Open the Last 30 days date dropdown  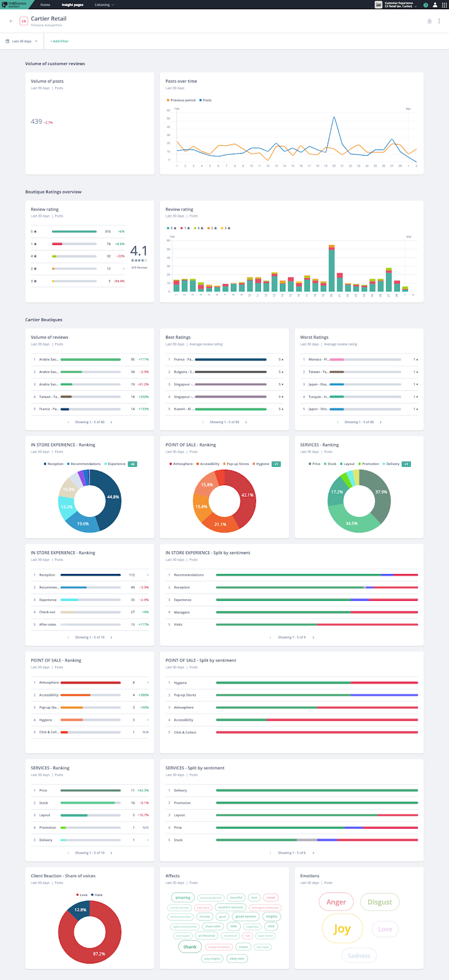[22, 41]
